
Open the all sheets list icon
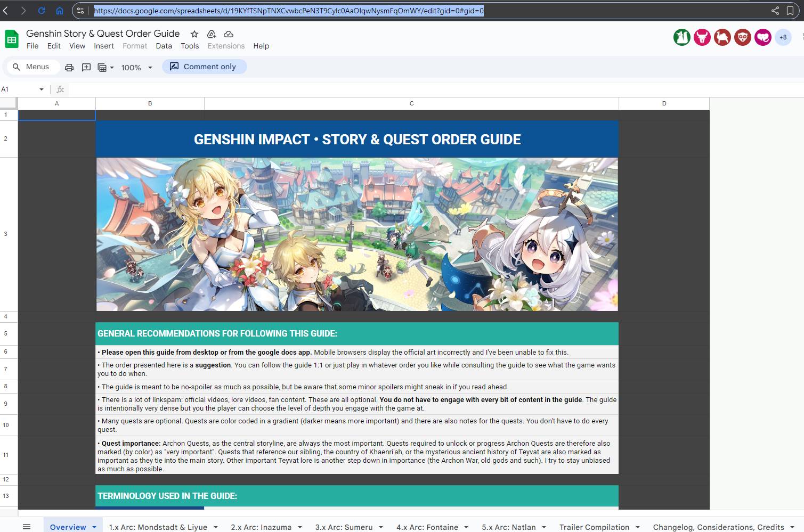(x=27, y=527)
